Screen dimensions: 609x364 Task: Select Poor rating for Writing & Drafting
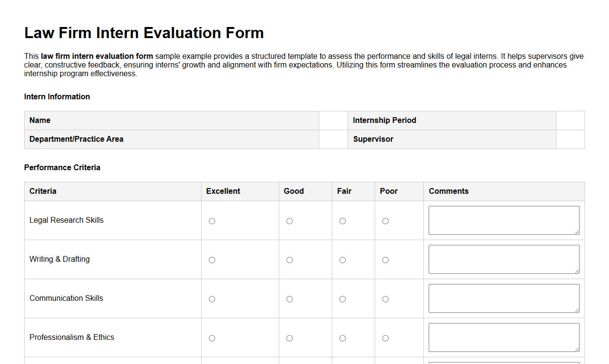click(385, 260)
